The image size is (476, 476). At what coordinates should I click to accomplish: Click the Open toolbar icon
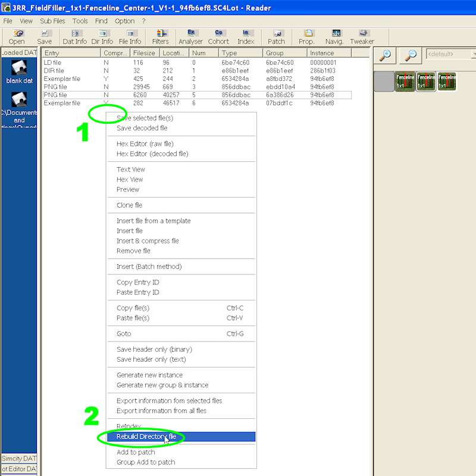(x=17, y=37)
